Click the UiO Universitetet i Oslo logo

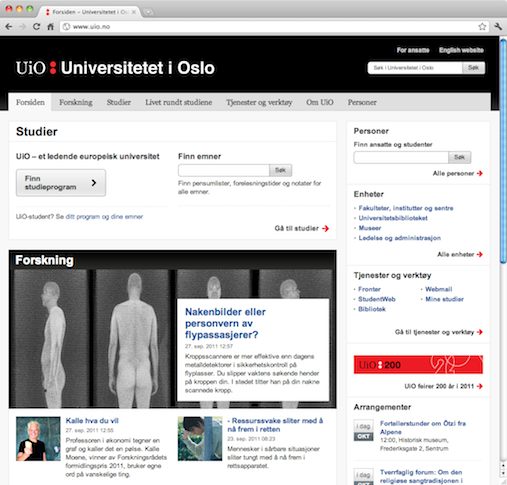(115, 68)
